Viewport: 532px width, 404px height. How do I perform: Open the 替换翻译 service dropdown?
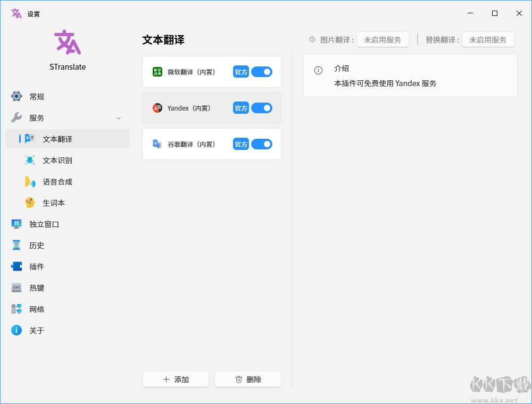point(488,40)
